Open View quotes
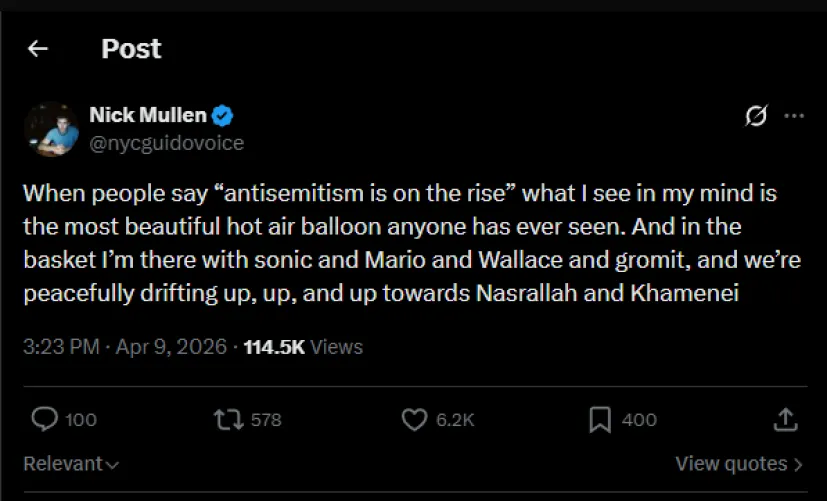Screen dimensions: 827x501 coord(738,464)
